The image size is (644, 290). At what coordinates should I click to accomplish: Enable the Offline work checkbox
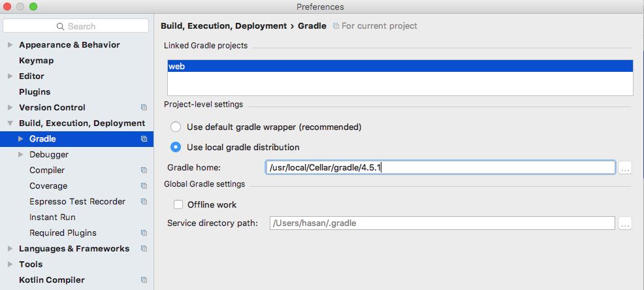178,204
